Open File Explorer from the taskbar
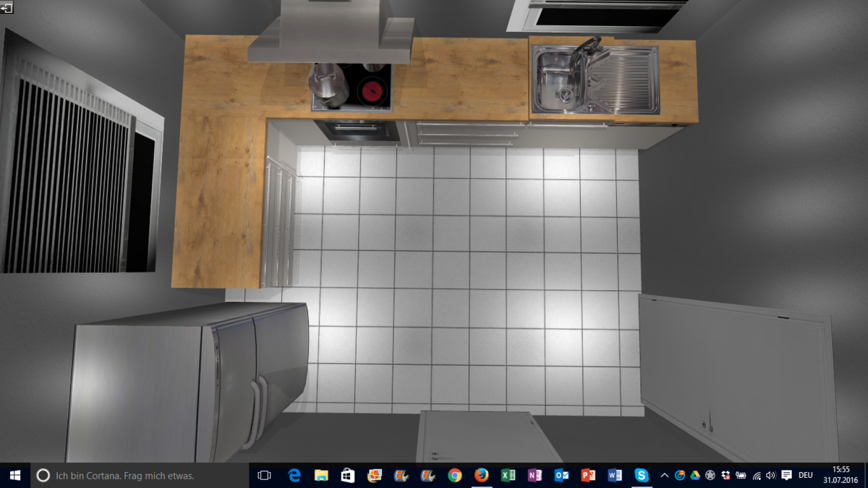This screenshot has height=488, width=868. pos(321,476)
